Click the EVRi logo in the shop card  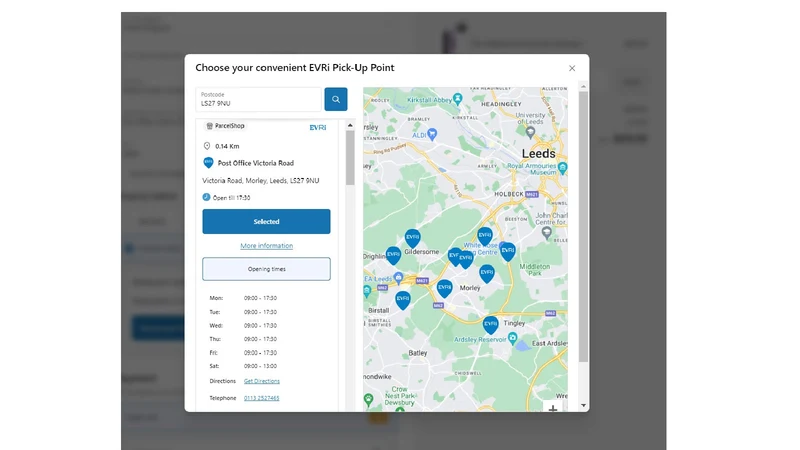pos(317,128)
